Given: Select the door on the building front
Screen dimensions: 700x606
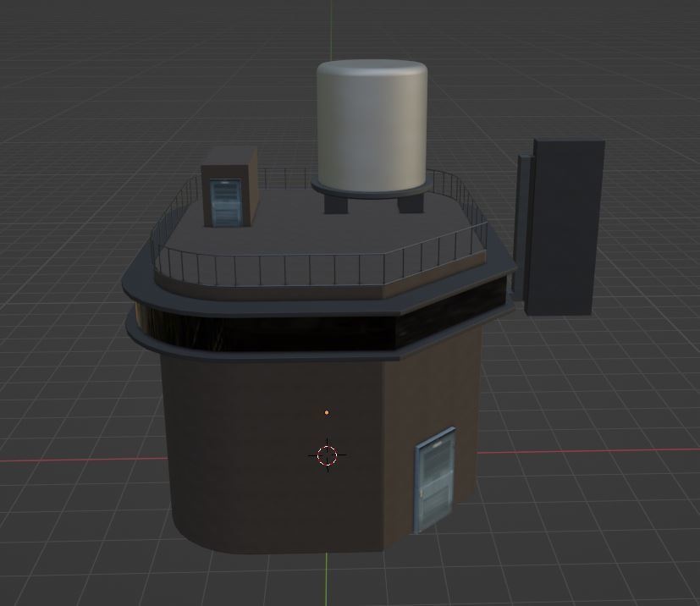Looking at the screenshot, I should pyautogui.click(x=437, y=478).
